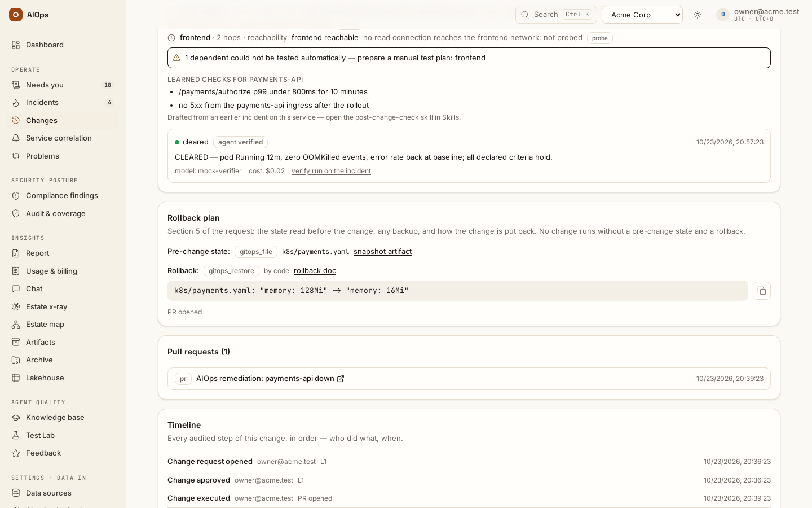Click the Test Lab flask icon

pyautogui.click(x=16, y=436)
